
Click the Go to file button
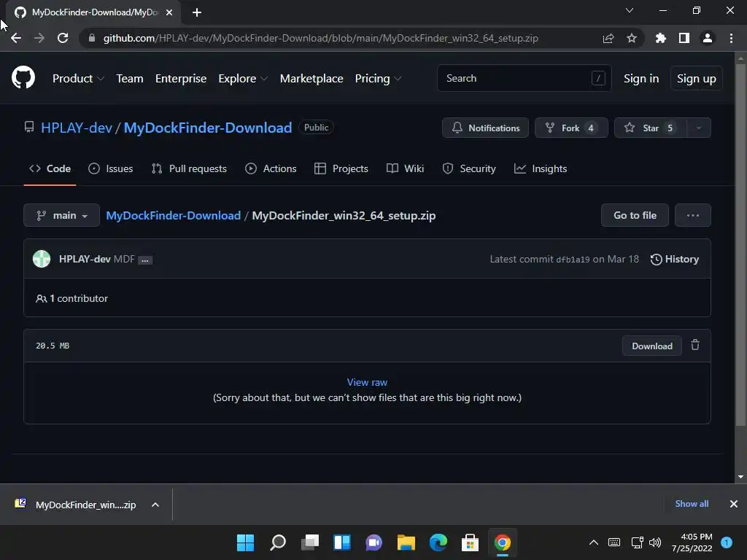pyautogui.click(x=635, y=215)
